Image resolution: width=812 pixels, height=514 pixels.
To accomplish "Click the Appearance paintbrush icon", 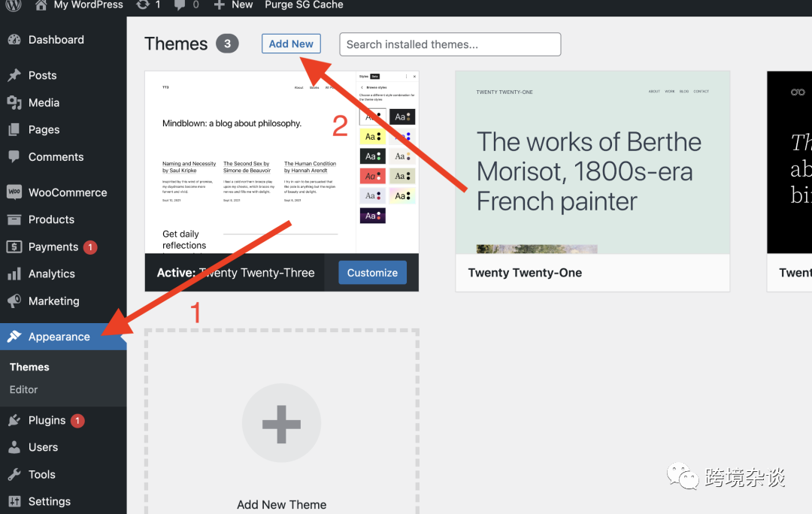I will tap(14, 337).
